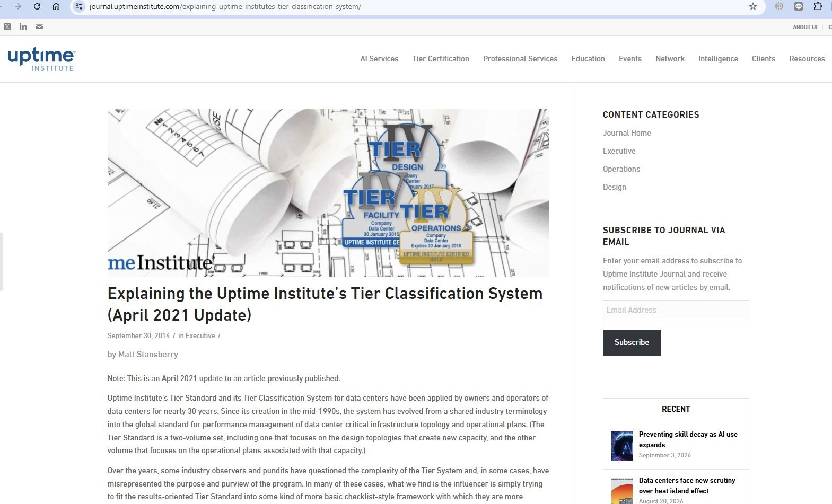
Task: Click the September 30, 2014 post date
Action: [x=138, y=335]
